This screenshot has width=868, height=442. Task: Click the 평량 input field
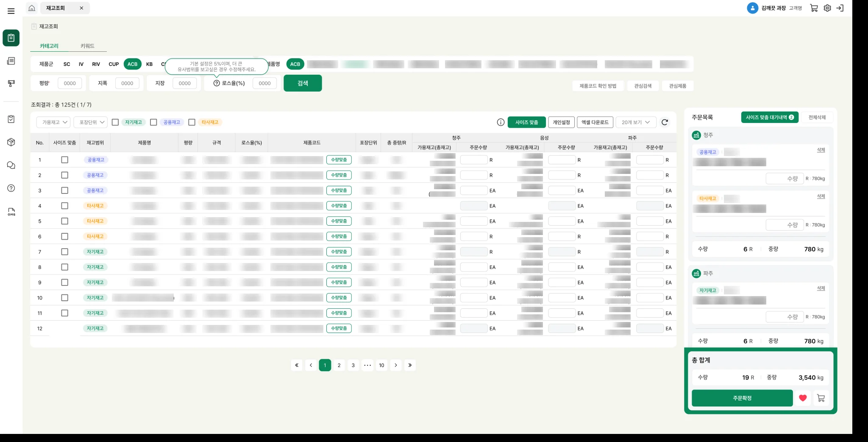point(70,83)
